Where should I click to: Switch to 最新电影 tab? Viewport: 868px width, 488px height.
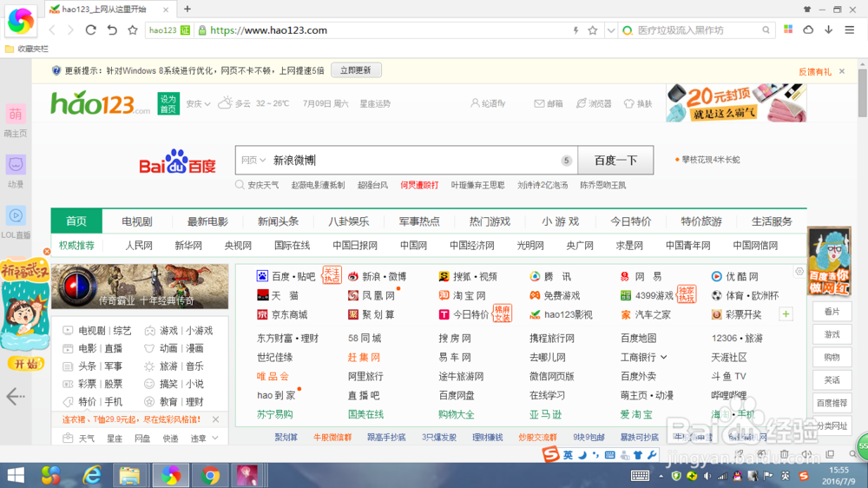[x=207, y=221]
